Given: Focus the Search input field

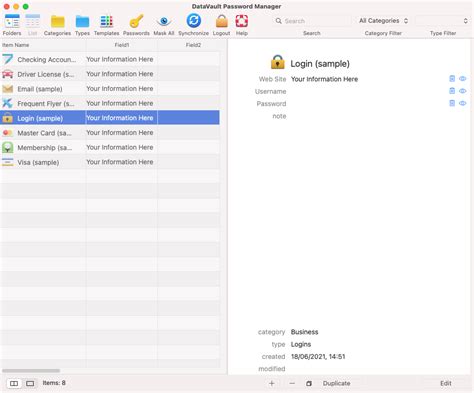Looking at the screenshot, I should click(x=312, y=21).
